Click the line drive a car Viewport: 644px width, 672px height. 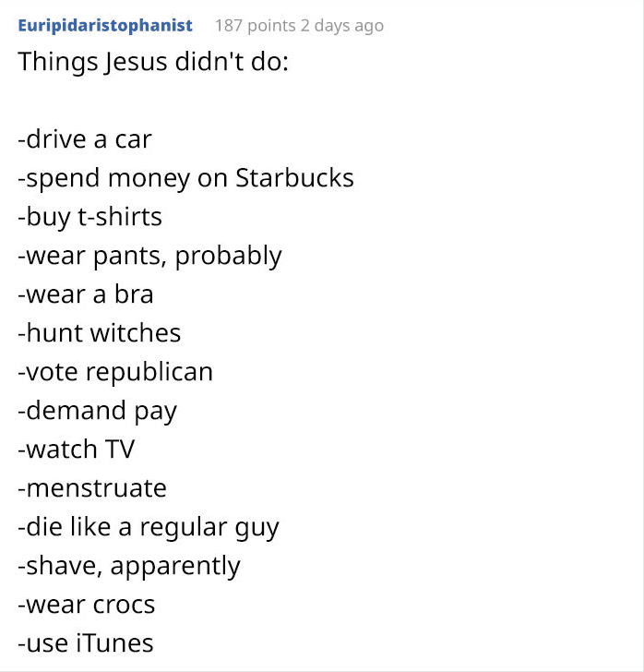85,139
